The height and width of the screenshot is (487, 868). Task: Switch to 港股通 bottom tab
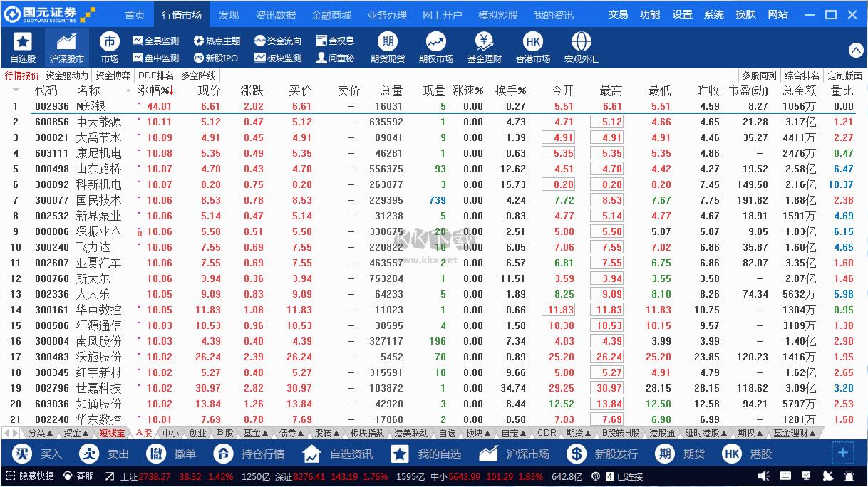click(662, 433)
